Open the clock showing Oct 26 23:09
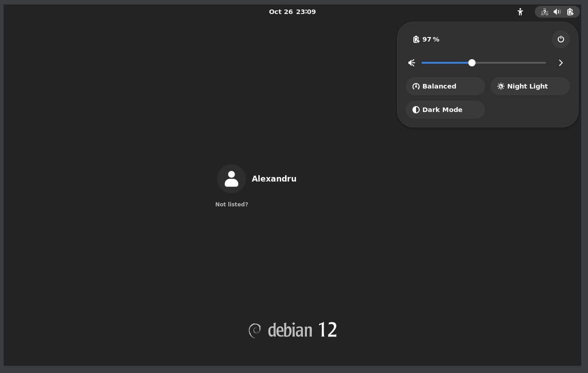Screen dimensions: 588x373 click(292, 12)
